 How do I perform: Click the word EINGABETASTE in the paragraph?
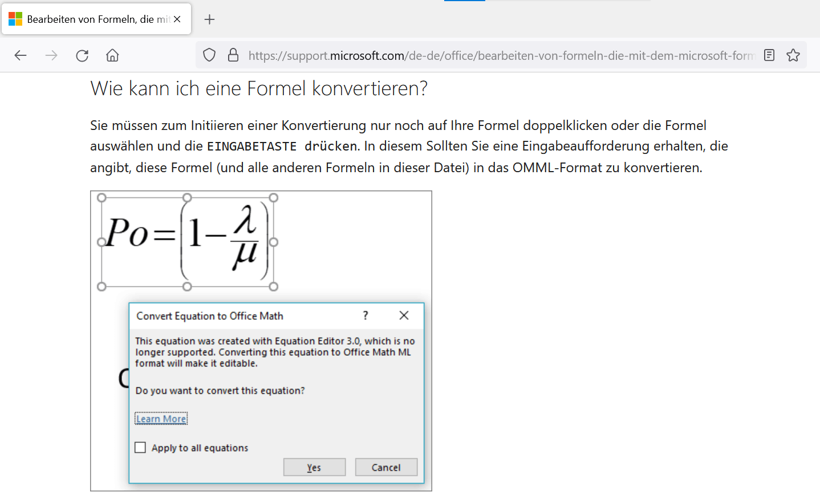coord(251,147)
